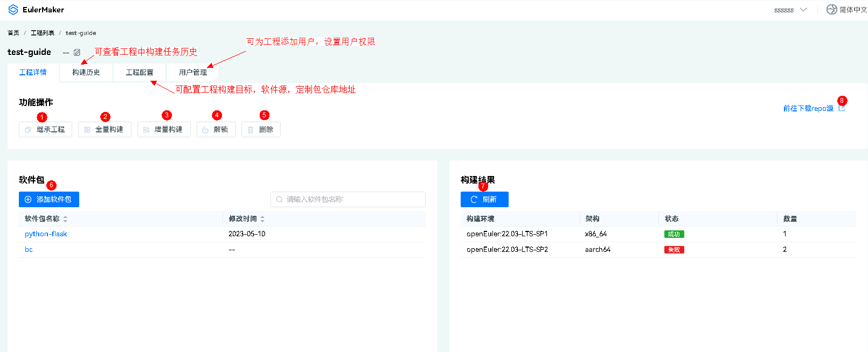The image size is (868, 352).
Task: Start a 全量构建 full build
Action: (x=105, y=130)
